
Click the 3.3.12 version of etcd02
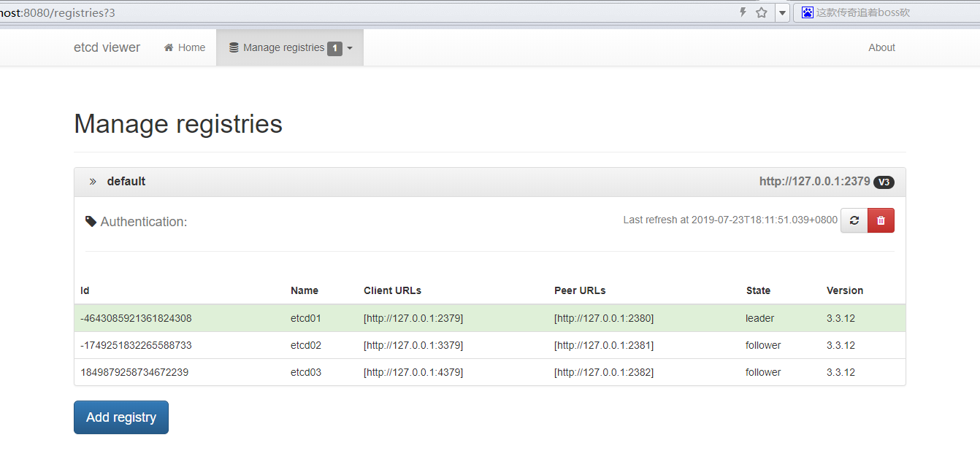(841, 345)
